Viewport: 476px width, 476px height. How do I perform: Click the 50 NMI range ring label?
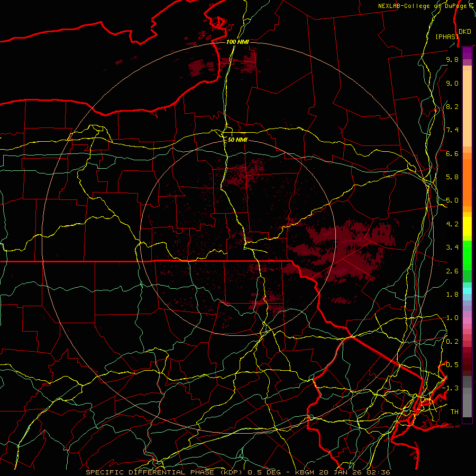(237, 140)
